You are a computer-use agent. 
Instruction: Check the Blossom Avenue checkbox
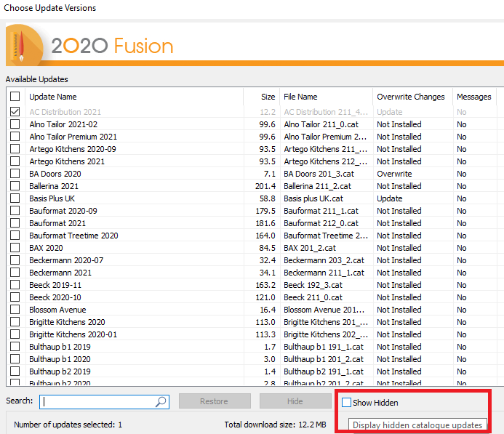(15, 310)
